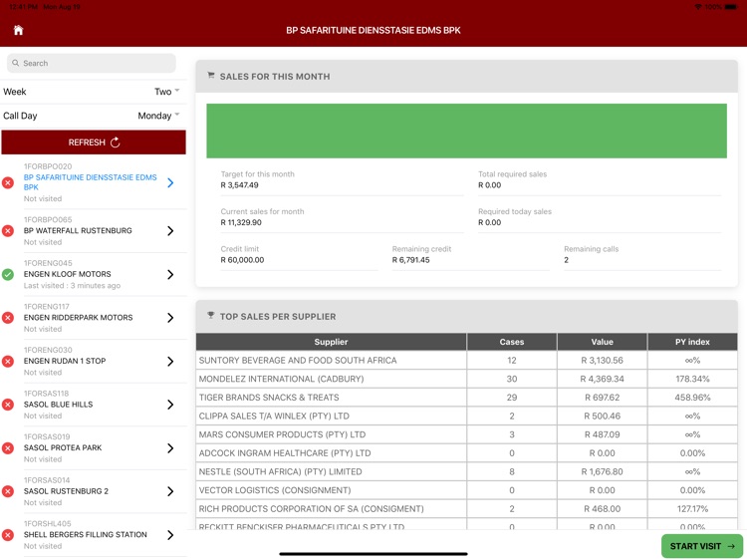Open chevron for Sasol Blue Hills
The width and height of the screenshot is (747, 560).
click(170, 405)
